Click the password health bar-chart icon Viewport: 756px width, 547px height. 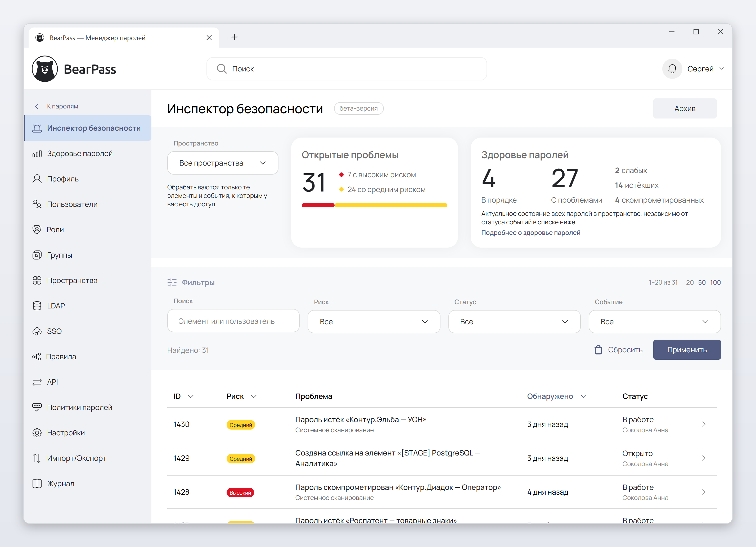(37, 154)
